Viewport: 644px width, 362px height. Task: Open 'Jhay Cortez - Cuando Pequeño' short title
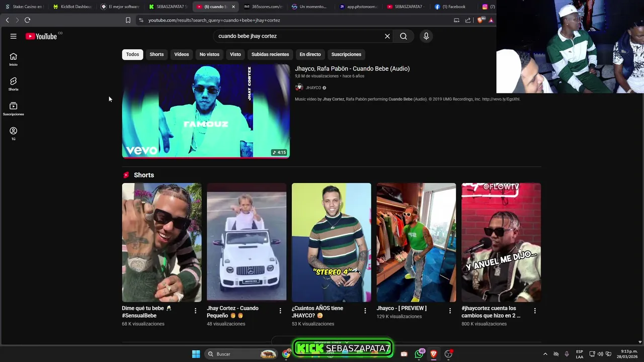[x=232, y=312]
